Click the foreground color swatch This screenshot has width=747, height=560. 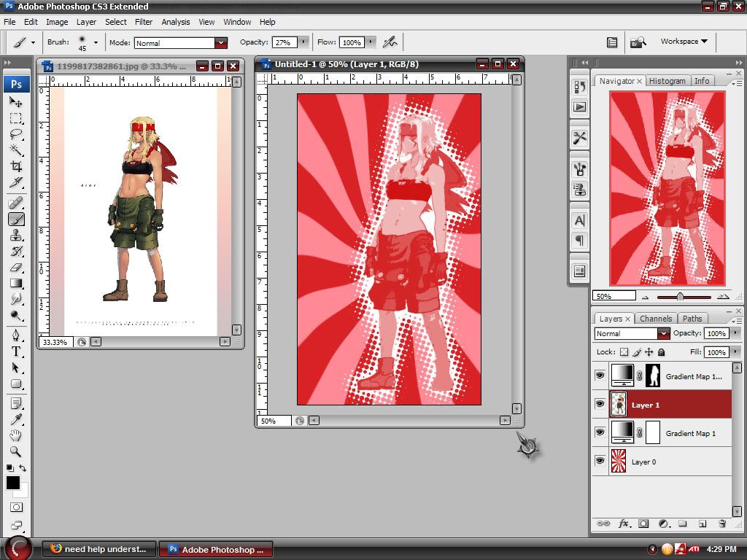pyautogui.click(x=13, y=483)
